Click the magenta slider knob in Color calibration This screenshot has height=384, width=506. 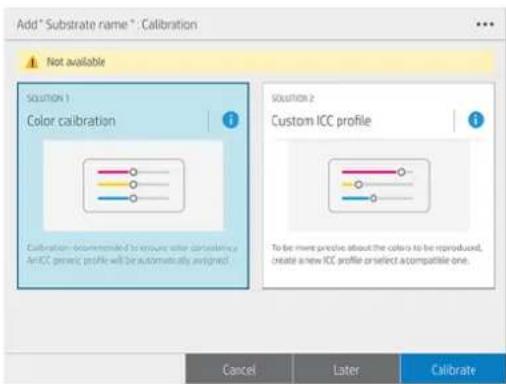[x=133, y=172]
